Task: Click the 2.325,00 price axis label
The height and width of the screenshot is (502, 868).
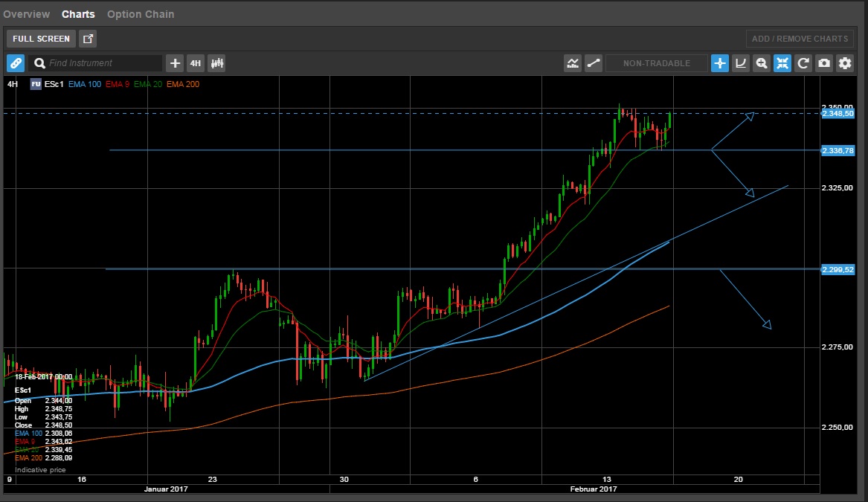Action: [837, 188]
